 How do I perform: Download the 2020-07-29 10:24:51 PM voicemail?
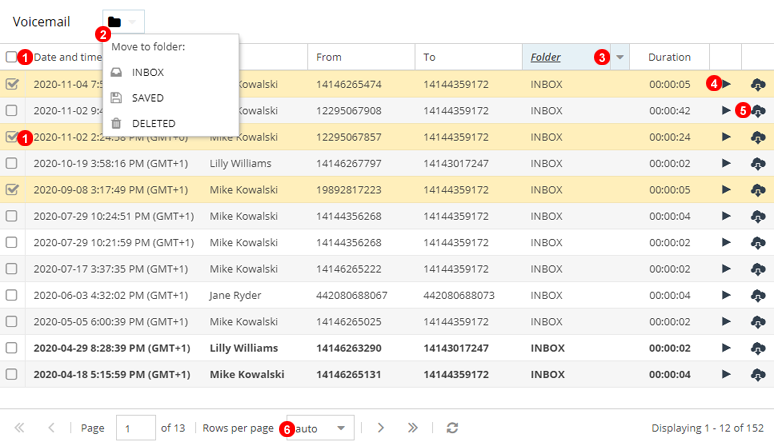click(758, 216)
